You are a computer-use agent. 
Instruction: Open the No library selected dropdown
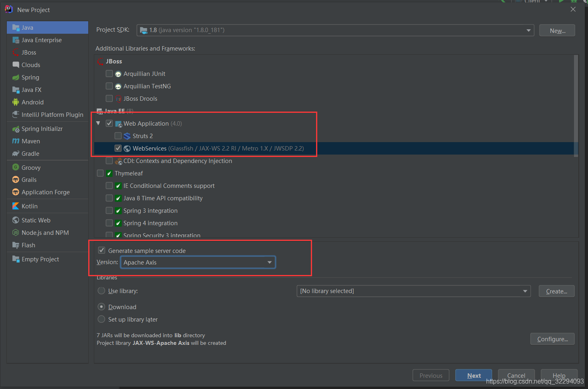(x=414, y=291)
